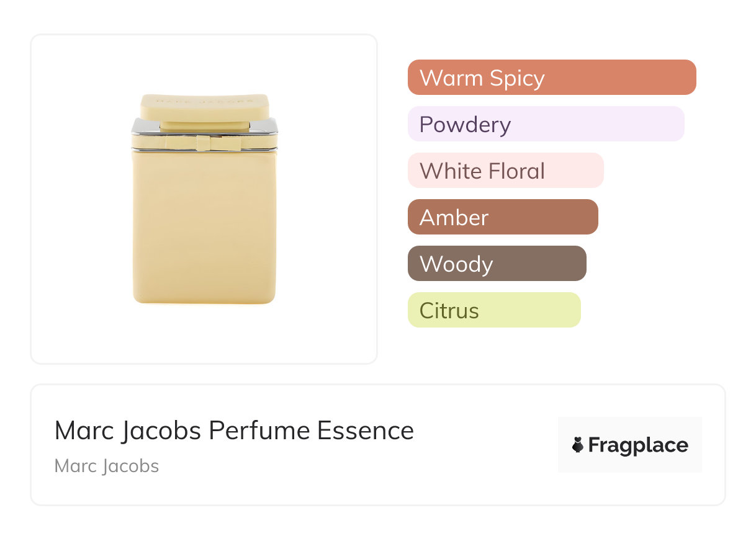Choose the Citrus accord bar

pos(494,310)
